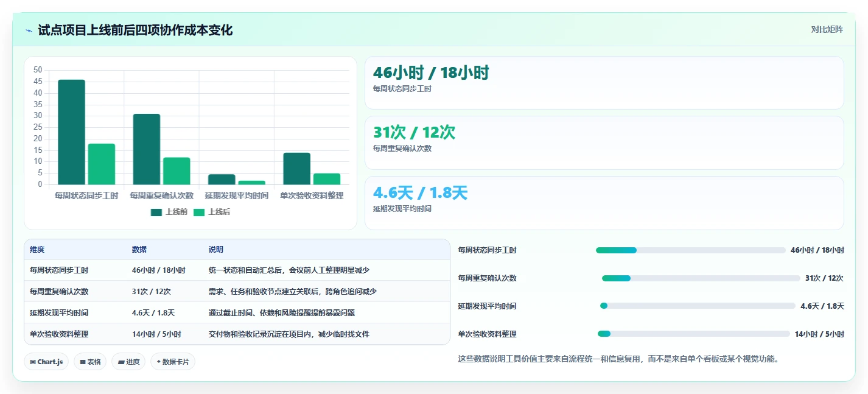The image size is (868, 394).
Task: Click table cell 单次验收资料整理
Action: click(59, 334)
